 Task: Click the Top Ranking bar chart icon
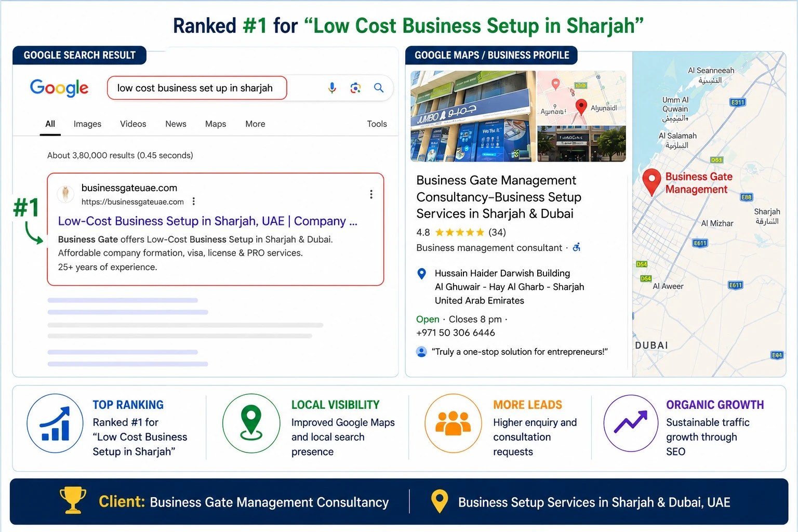[x=55, y=423]
